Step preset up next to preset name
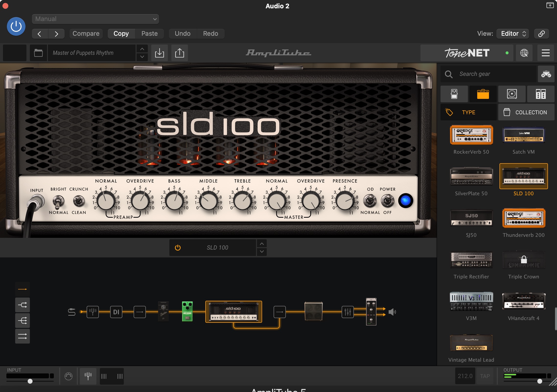This screenshot has width=557, height=392. tap(142, 49)
